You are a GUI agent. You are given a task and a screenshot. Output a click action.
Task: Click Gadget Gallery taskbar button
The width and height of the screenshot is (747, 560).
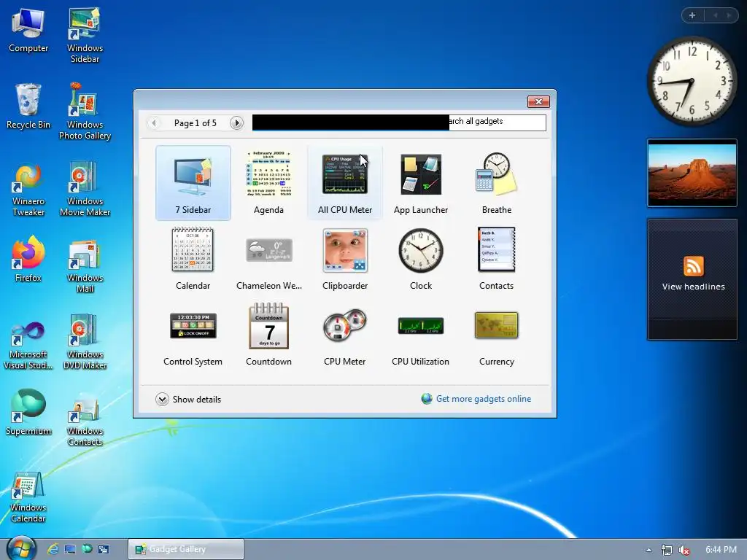pyautogui.click(x=186, y=549)
